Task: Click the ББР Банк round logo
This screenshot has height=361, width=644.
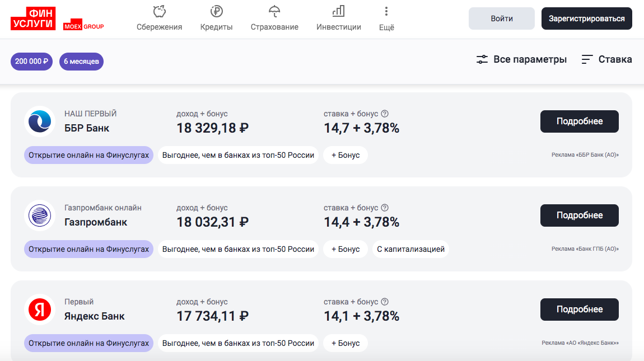Action: (40, 121)
